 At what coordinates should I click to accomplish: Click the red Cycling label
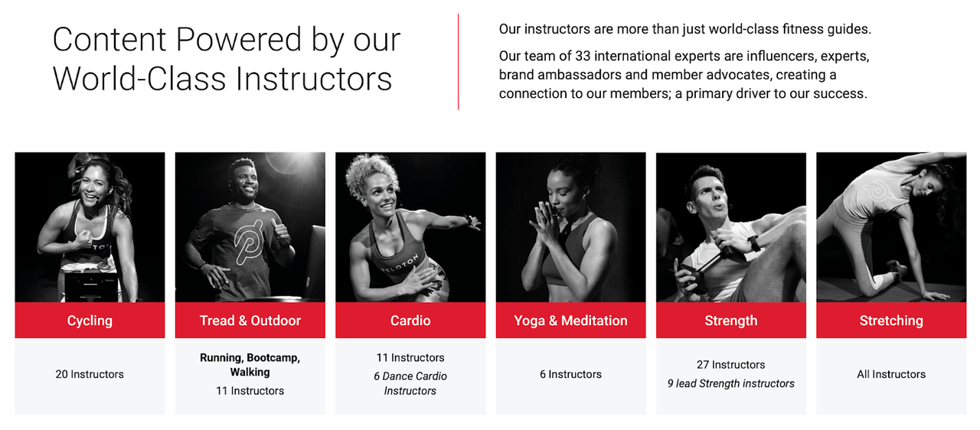(90, 321)
